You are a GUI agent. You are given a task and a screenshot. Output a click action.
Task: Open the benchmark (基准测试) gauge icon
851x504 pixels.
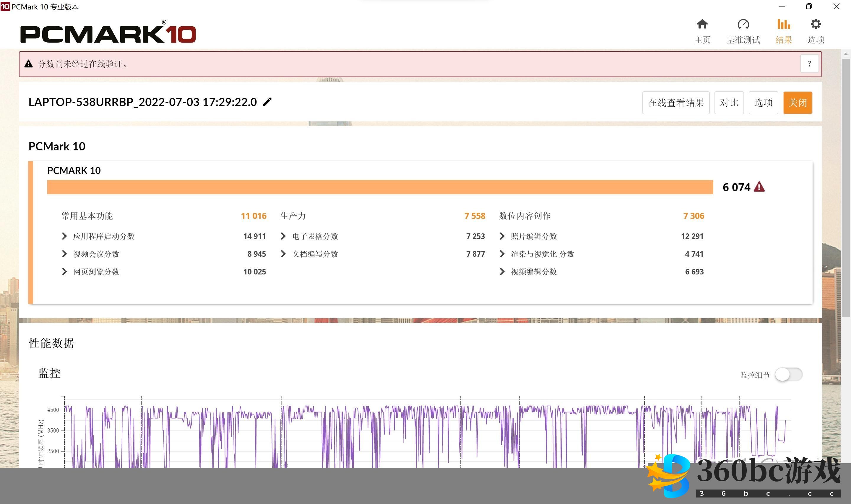click(743, 25)
